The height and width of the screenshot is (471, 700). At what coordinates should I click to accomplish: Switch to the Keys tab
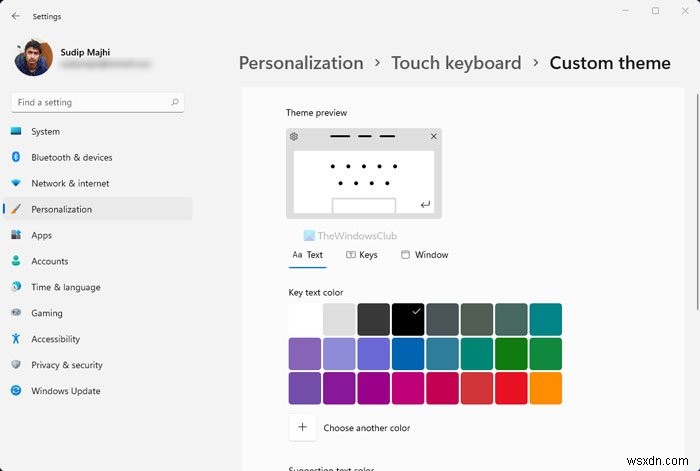(x=361, y=255)
